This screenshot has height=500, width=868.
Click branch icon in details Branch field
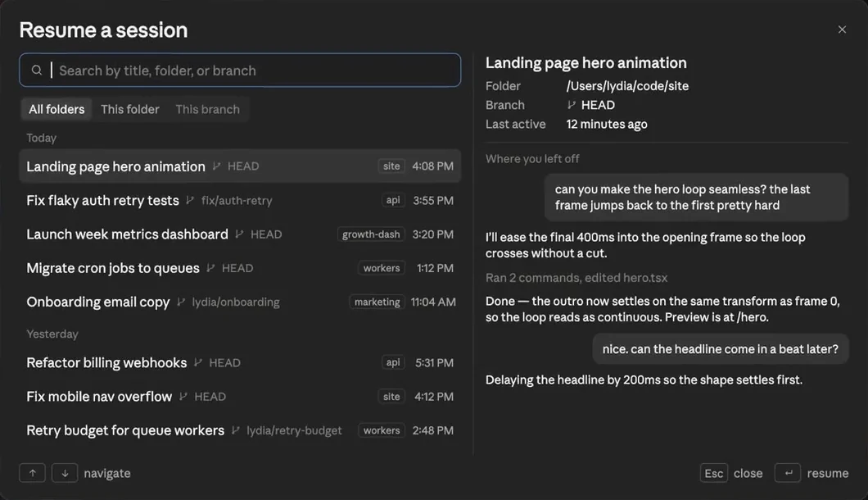pos(572,105)
